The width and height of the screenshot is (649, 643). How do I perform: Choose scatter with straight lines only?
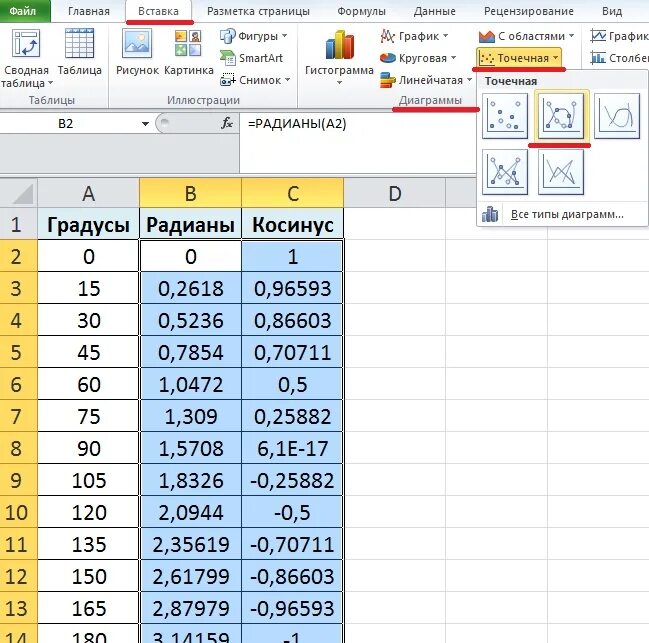(561, 172)
